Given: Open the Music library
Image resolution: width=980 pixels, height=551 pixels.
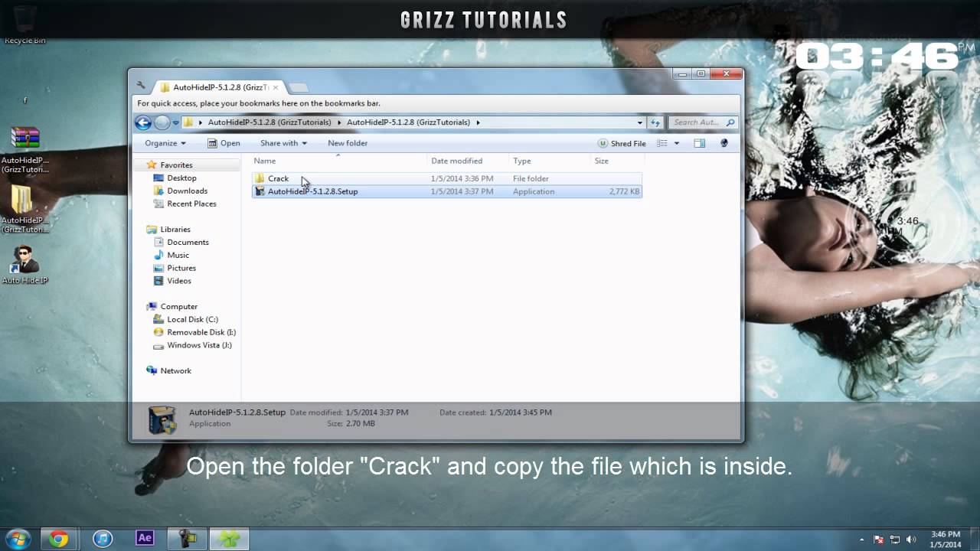Looking at the screenshot, I should coord(178,256).
